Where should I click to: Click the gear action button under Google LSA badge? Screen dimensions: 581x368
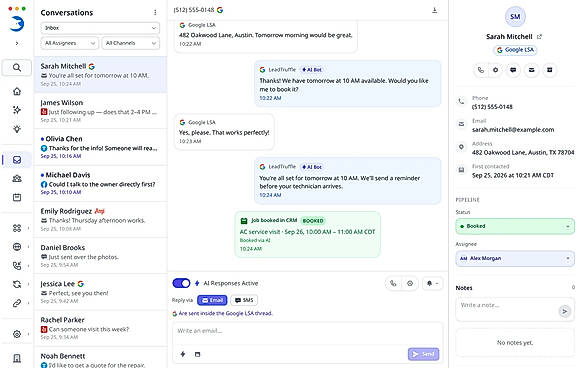point(495,70)
